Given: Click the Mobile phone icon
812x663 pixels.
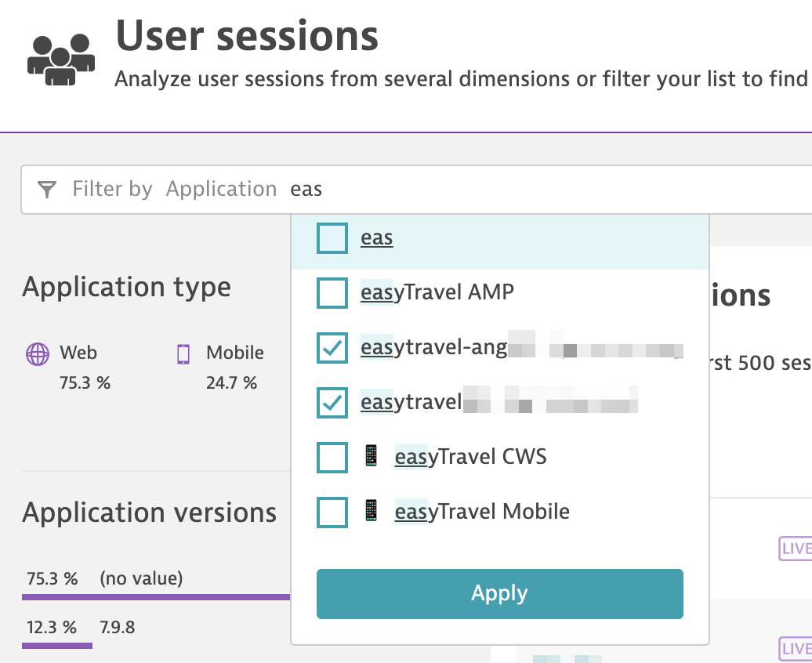Looking at the screenshot, I should [x=183, y=354].
